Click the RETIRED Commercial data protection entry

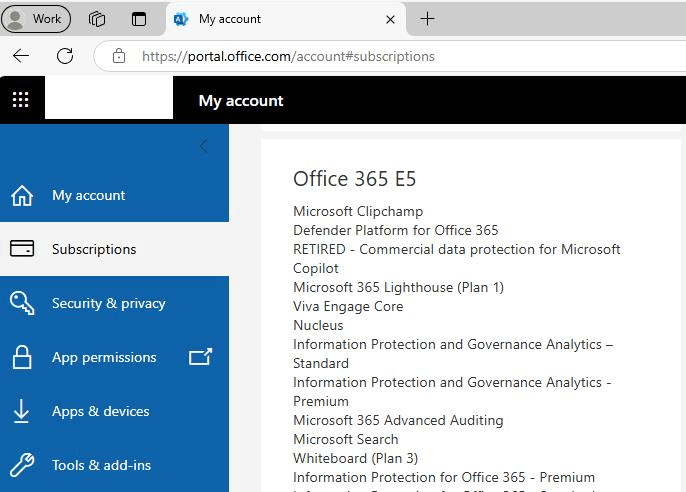pos(457,258)
